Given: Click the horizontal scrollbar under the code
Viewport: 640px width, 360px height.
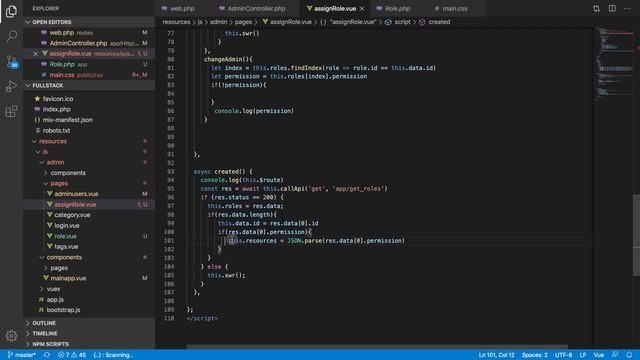Looking at the screenshot, I should click(377, 347).
